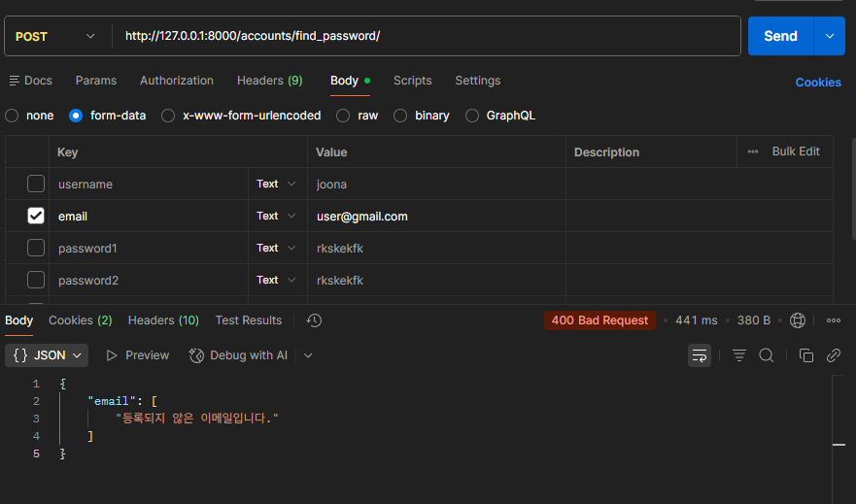Open the Test Results tab
Screen dimensions: 856x504
point(248,320)
